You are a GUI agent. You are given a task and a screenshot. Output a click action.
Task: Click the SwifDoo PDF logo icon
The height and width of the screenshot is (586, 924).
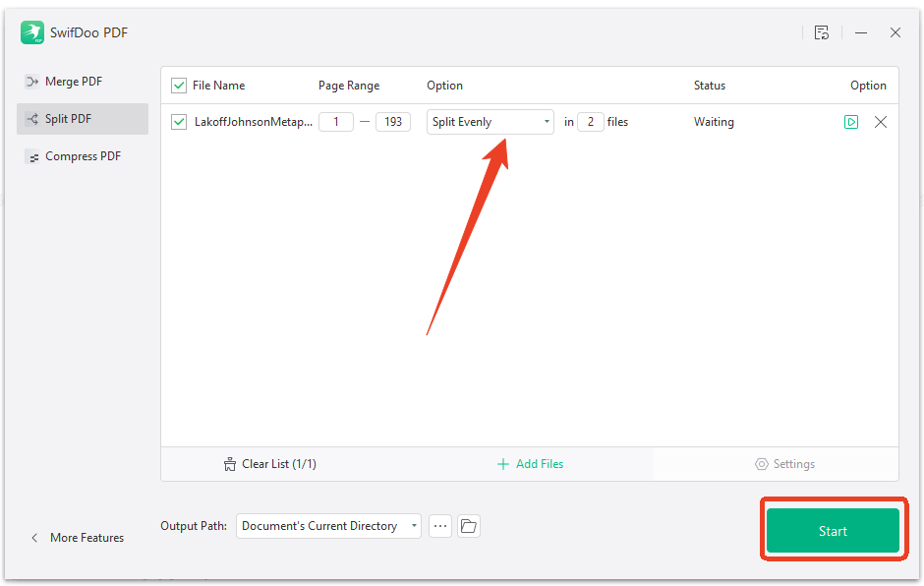(32, 32)
